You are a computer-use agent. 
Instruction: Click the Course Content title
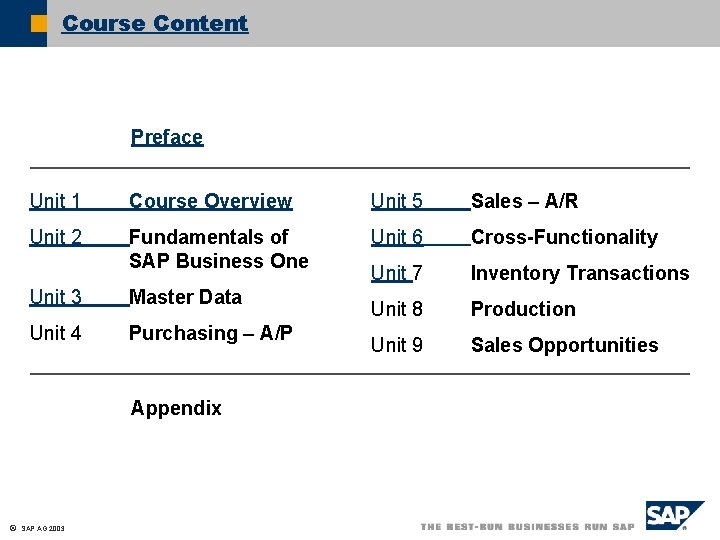(x=155, y=23)
